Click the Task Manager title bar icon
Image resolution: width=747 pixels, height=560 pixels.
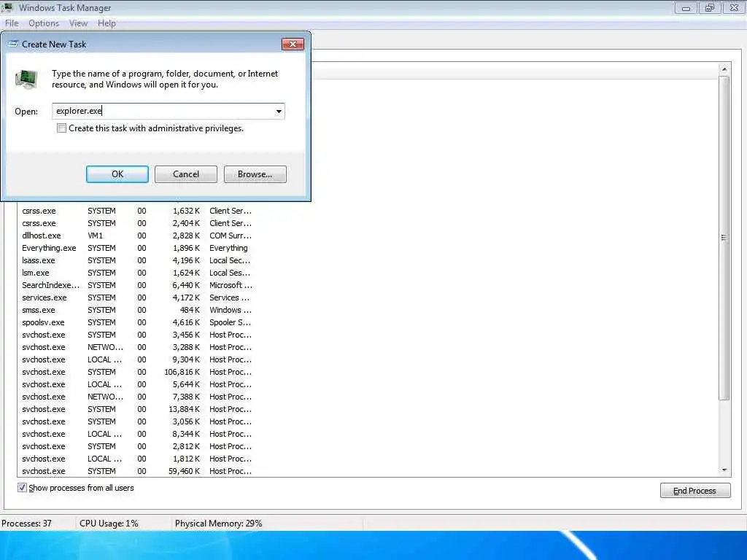tap(7, 7)
